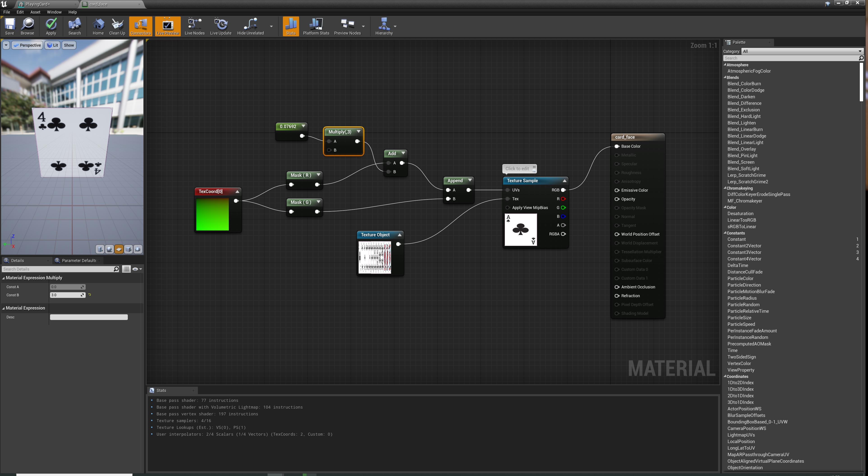Select Constant3Vector in the palette

tap(744, 252)
